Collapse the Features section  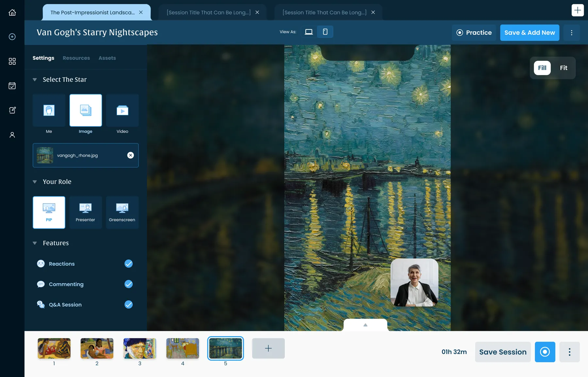coord(35,243)
